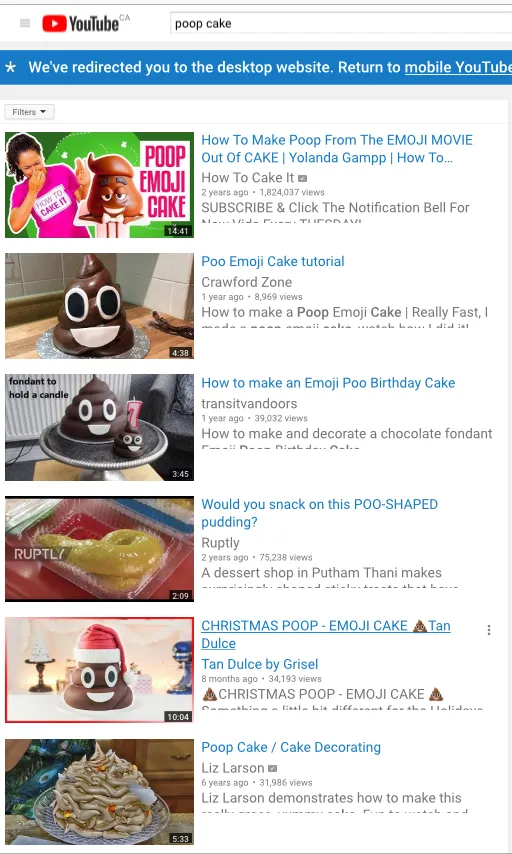This screenshot has height=854, width=512.
Task: Click the verified badge beside Liz Larson
Action: 273,768
